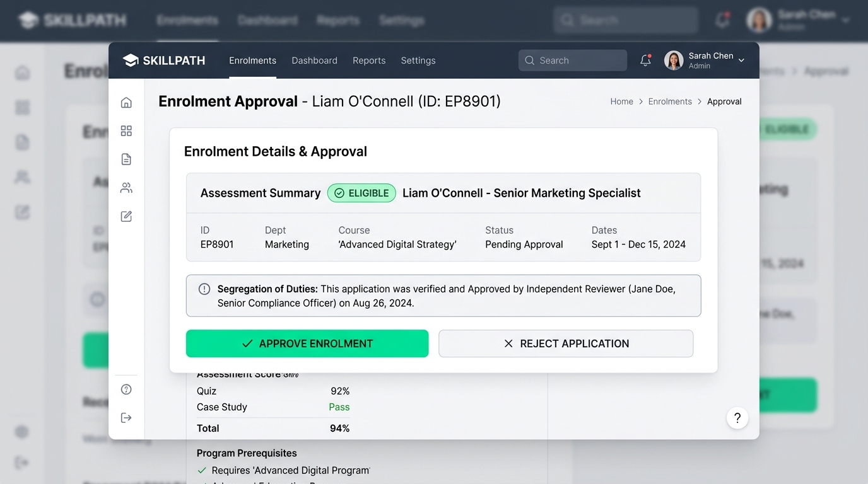Click the Reject Application button
The width and height of the screenshot is (868, 484).
pyautogui.click(x=566, y=343)
